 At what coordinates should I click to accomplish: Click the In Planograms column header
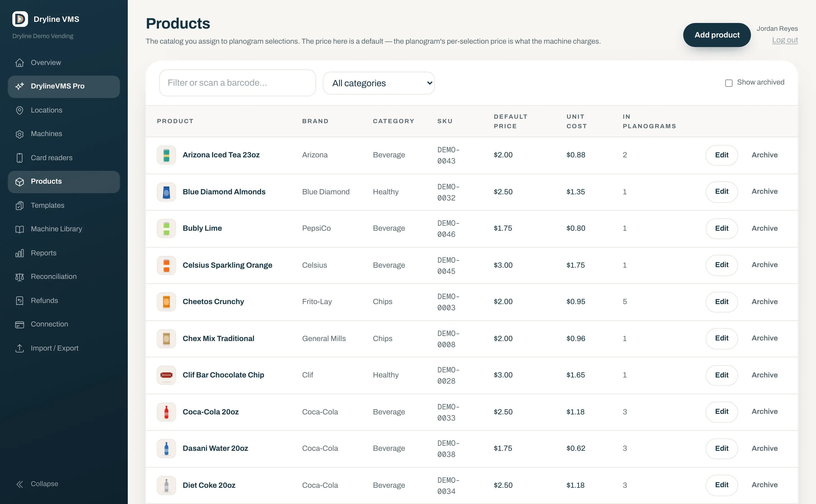click(649, 121)
